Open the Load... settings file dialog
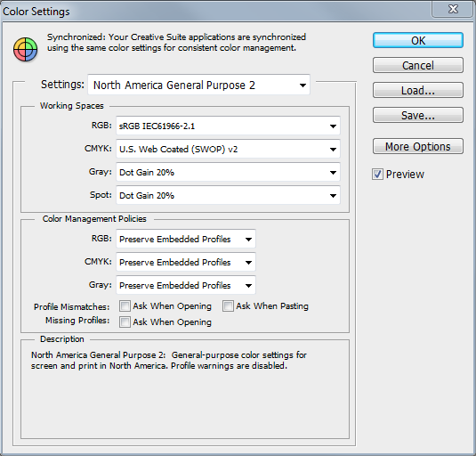The width and height of the screenshot is (476, 456). point(418,90)
